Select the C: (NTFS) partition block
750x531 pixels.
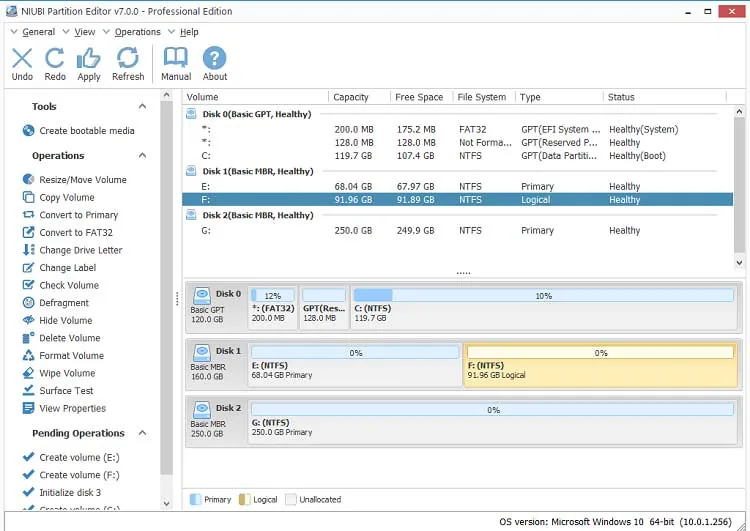click(x=543, y=308)
